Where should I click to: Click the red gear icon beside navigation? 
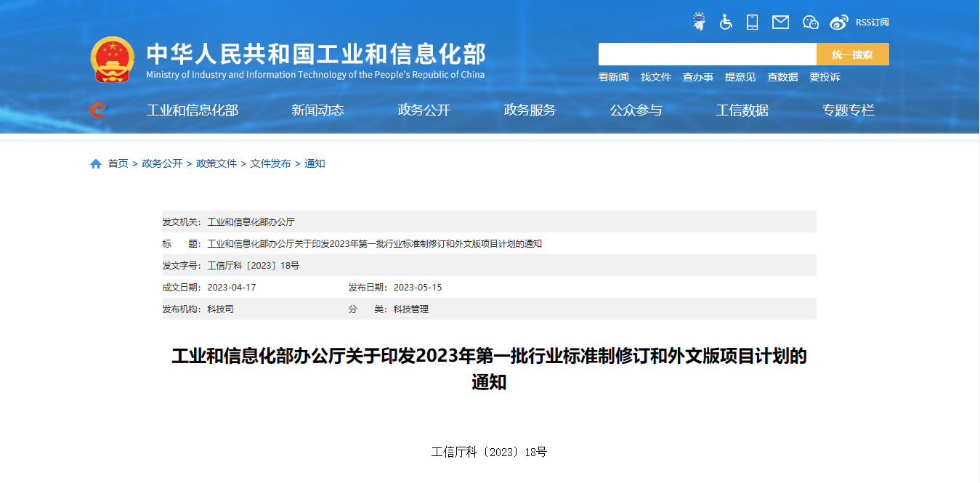pos(97,110)
